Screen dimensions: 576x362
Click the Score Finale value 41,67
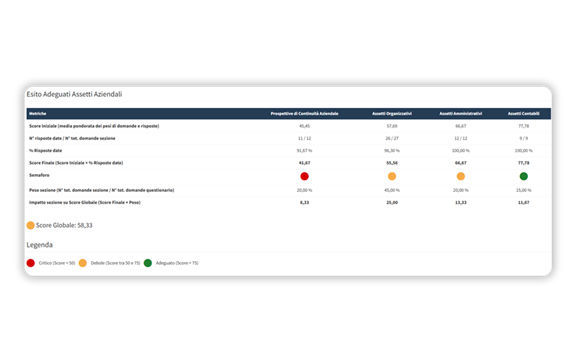pyautogui.click(x=305, y=163)
